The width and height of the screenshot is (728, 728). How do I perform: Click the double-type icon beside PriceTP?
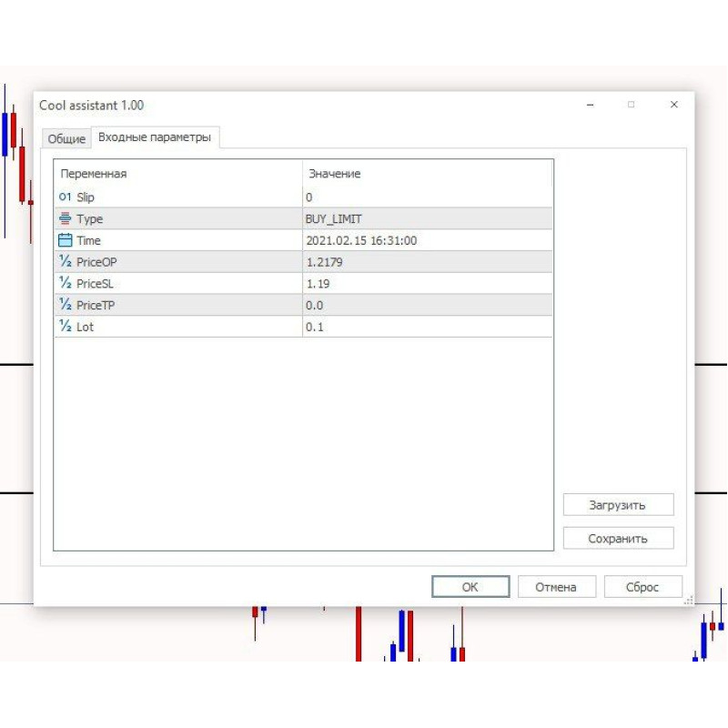(x=65, y=305)
